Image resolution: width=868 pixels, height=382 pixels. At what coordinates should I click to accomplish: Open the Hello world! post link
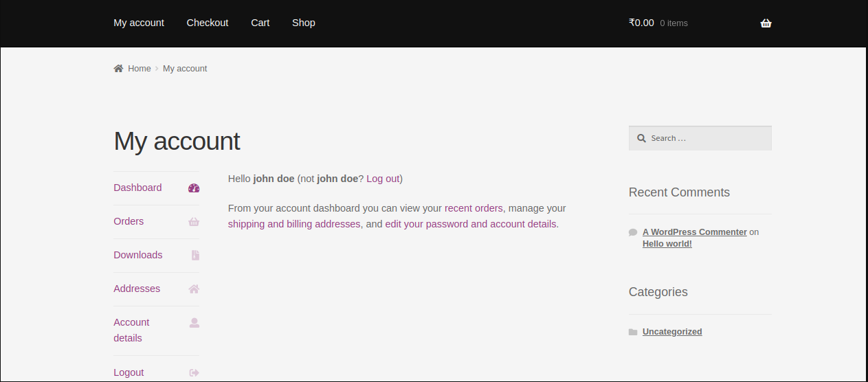pyautogui.click(x=667, y=244)
